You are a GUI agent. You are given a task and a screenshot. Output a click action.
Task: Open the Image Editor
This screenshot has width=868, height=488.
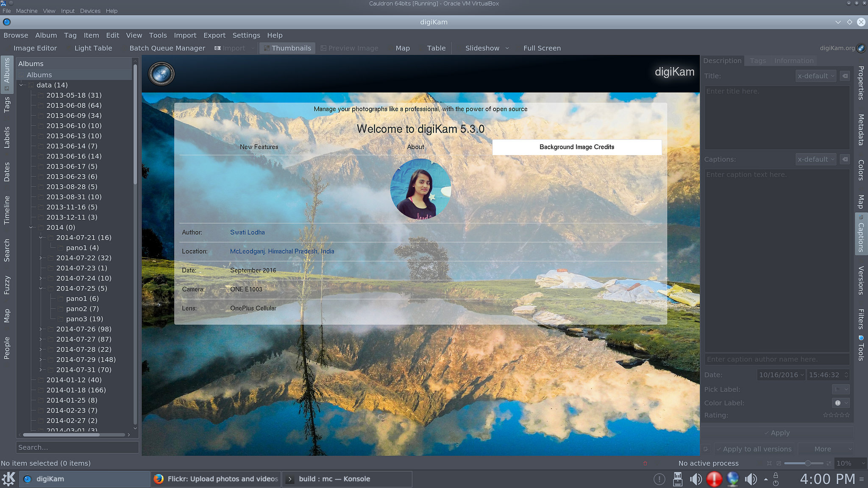point(35,48)
